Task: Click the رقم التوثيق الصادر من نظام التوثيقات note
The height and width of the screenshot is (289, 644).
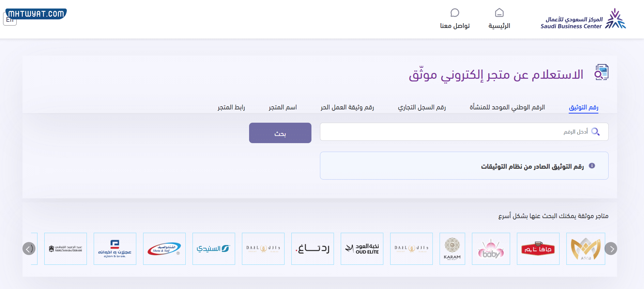Action: 532,166
